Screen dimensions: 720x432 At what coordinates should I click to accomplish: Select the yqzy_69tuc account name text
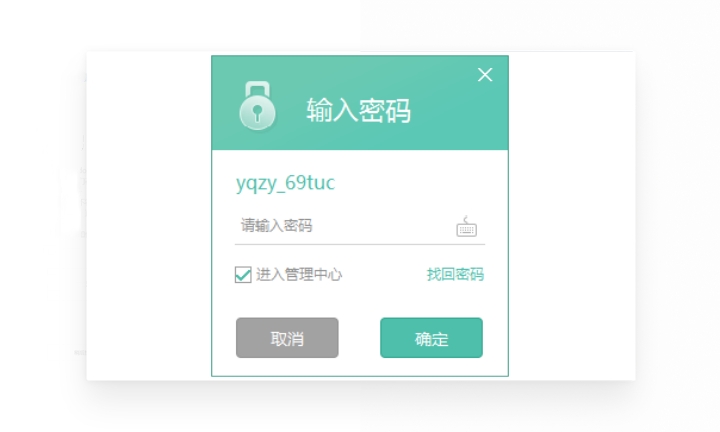286,183
